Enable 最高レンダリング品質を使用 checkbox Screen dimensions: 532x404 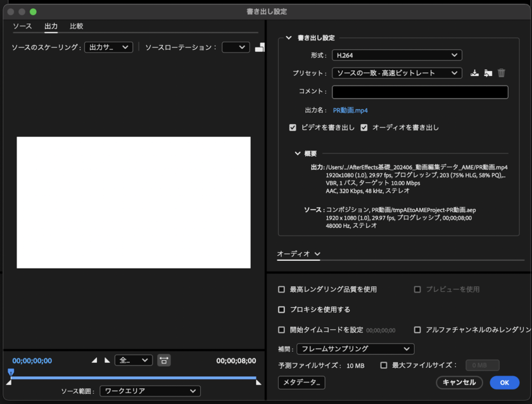tap(282, 289)
